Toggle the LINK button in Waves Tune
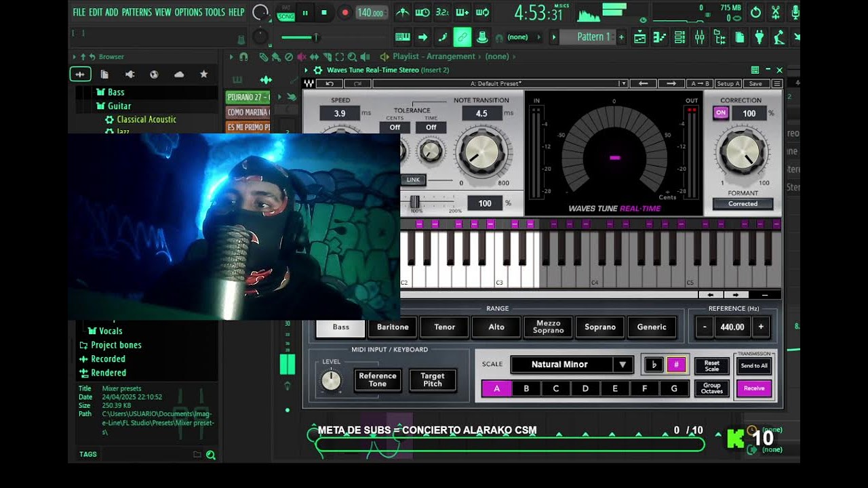The width and height of the screenshot is (868, 488). 413,180
